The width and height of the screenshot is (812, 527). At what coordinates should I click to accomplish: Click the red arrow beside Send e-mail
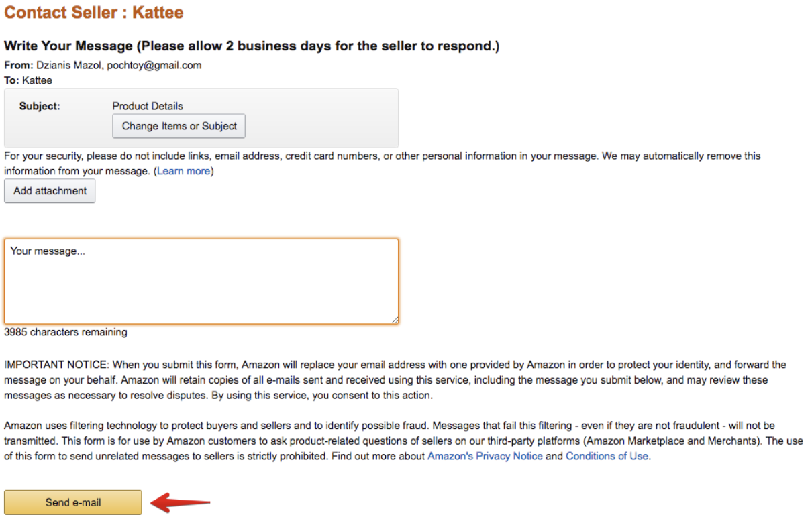click(x=180, y=502)
